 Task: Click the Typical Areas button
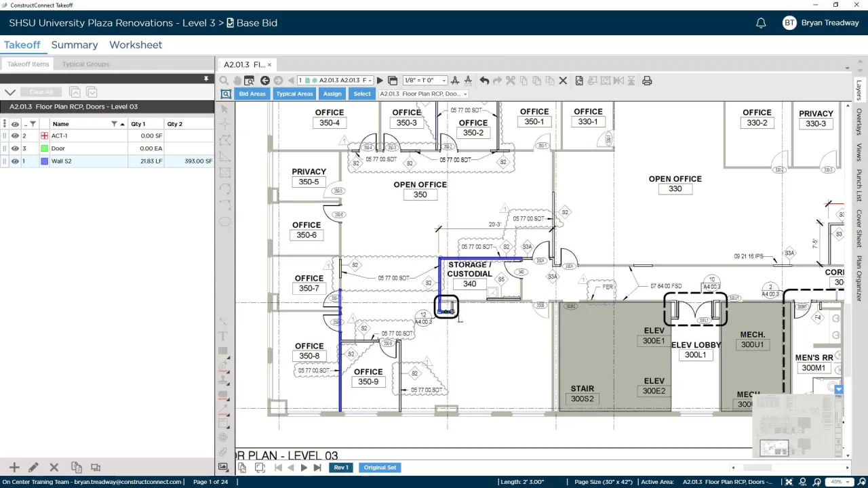tap(294, 94)
